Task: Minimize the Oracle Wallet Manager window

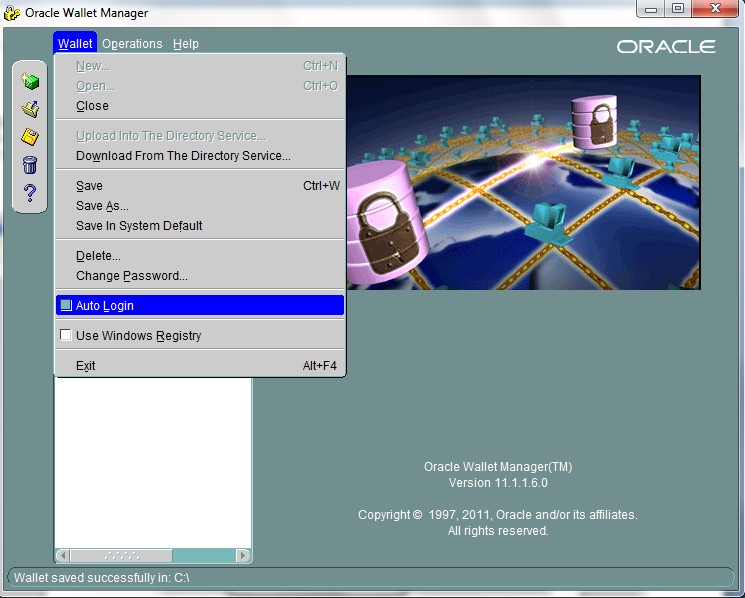Action: [650, 9]
